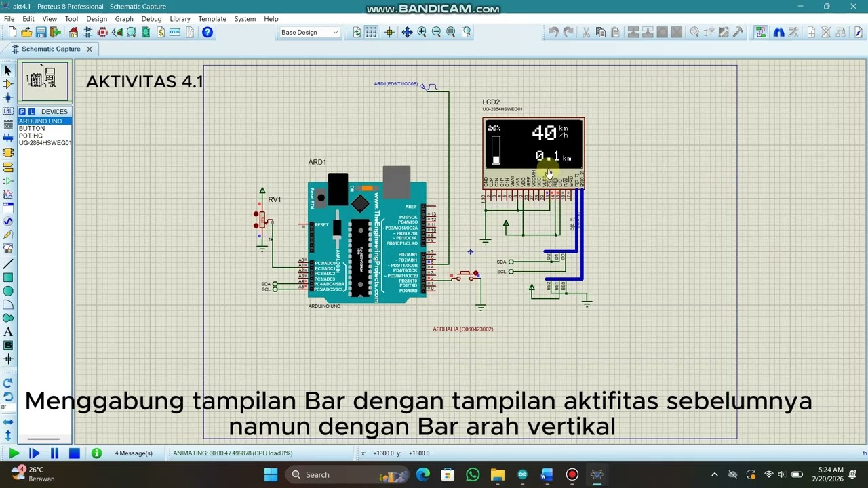Choose Selection mode arrow tool

coord(8,70)
